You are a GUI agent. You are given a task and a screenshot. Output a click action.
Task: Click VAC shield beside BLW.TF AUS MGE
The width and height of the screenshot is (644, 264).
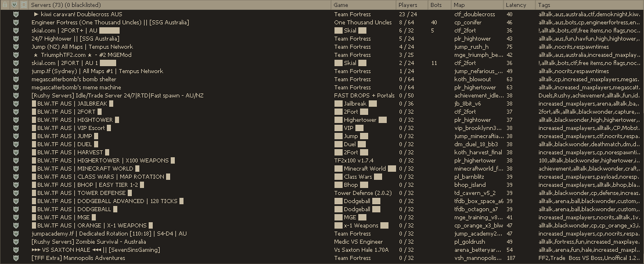pos(16,218)
